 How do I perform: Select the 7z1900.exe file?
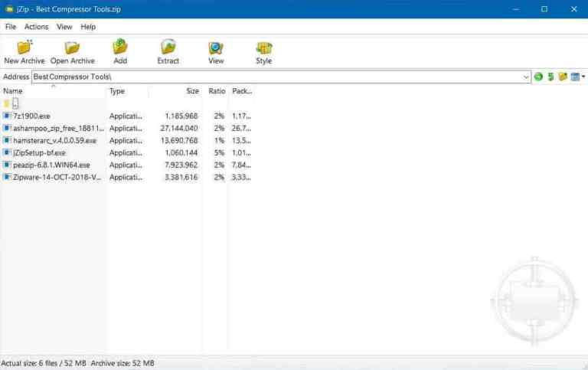(31, 116)
